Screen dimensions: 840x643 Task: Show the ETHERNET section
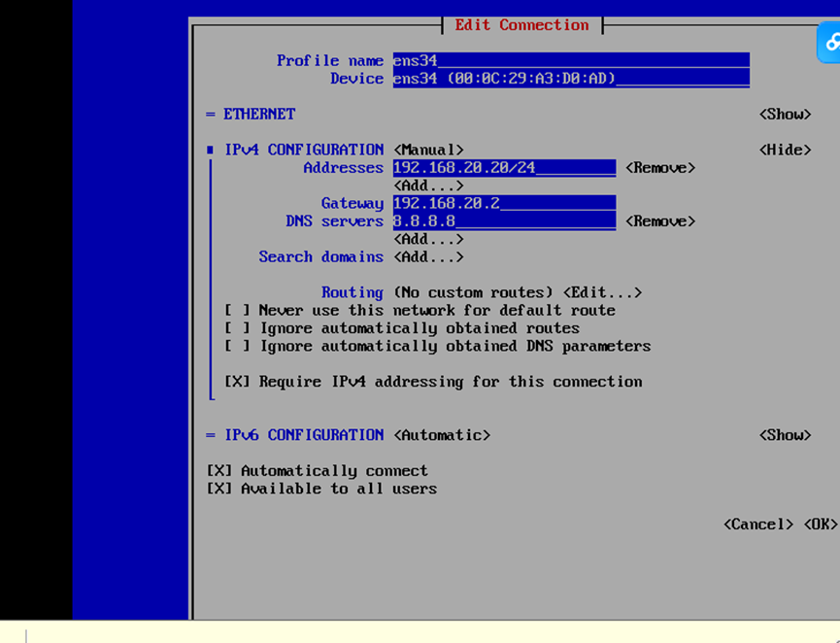pos(785,115)
